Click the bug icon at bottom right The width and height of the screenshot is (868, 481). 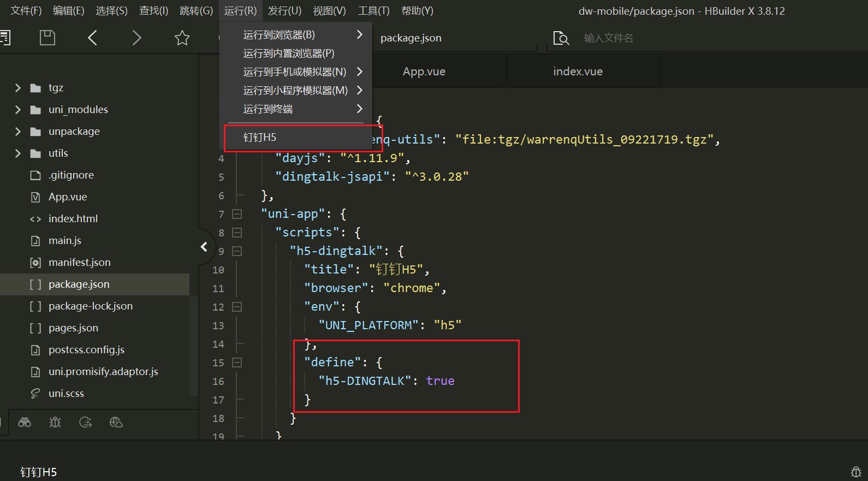point(856,472)
